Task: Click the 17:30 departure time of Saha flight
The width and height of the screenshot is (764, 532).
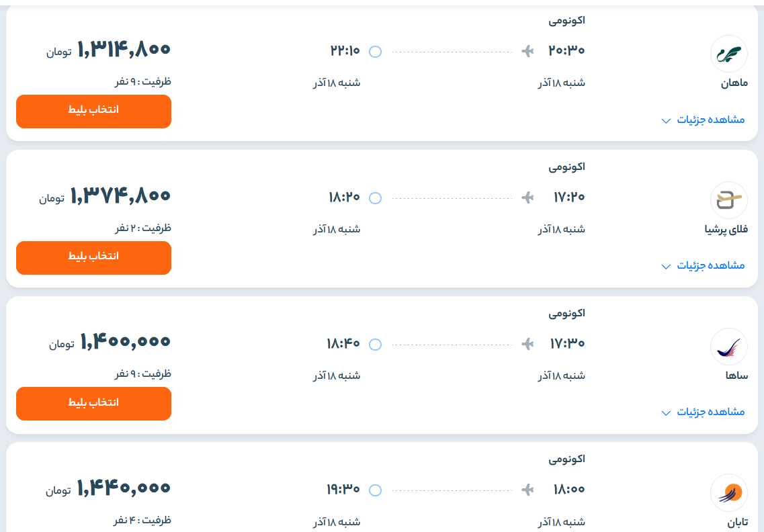Action: [x=567, y=343]
